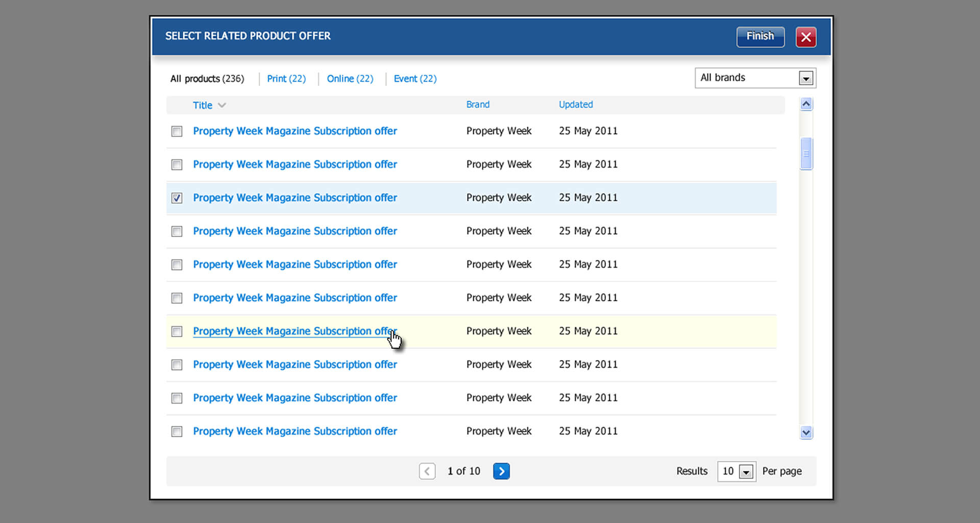The width and height of the screenshot is (980, 523).
Task: Click the Title sort chevron
Action: 222,105
